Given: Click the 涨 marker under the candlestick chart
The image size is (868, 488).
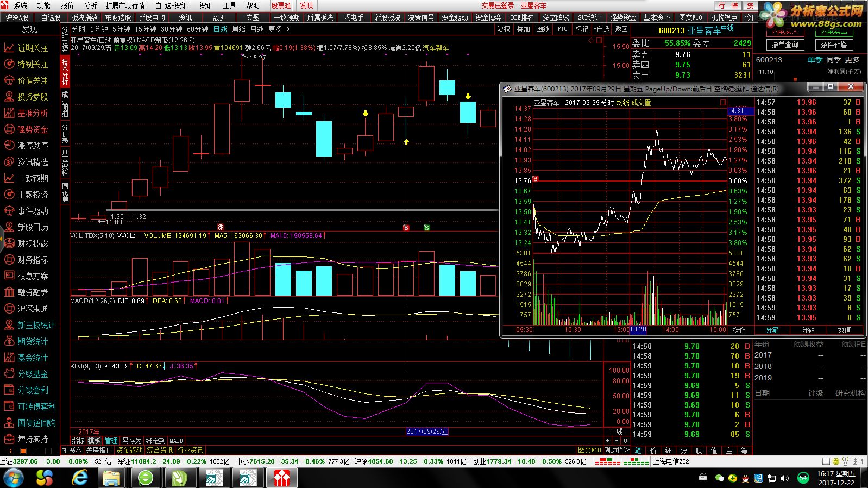Looking at the screenshot, I should click(221, 227).
